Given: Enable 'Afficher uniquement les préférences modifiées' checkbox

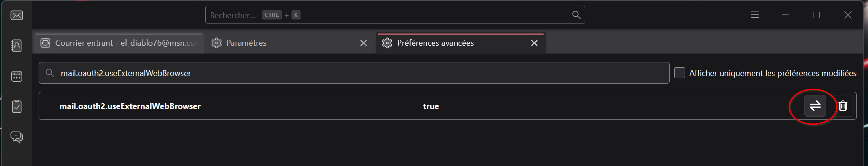Looking at the screenshot, I should click(x=679, y=73).
